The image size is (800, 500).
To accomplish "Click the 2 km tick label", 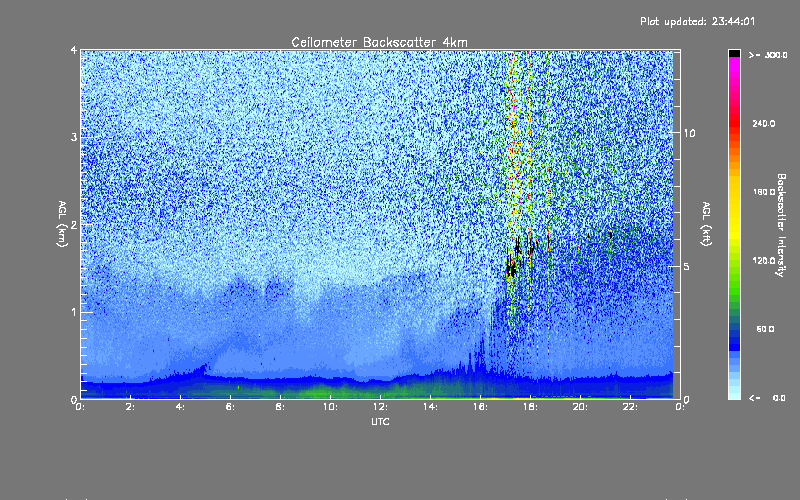I will pyautogui.click(x=74, y=224).
